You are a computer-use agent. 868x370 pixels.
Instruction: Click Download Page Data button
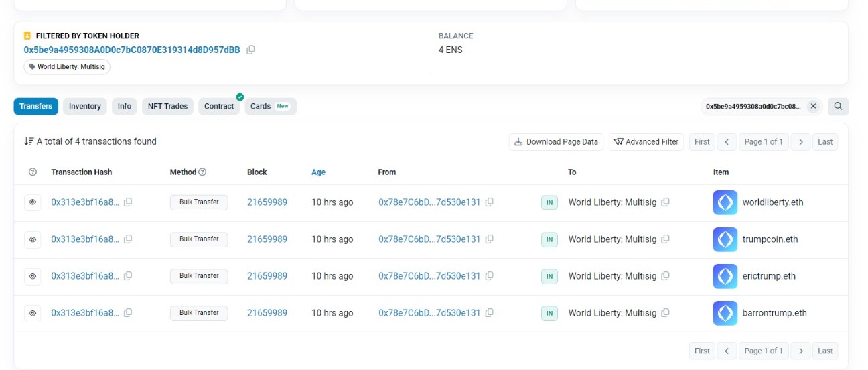coord(556,142)
